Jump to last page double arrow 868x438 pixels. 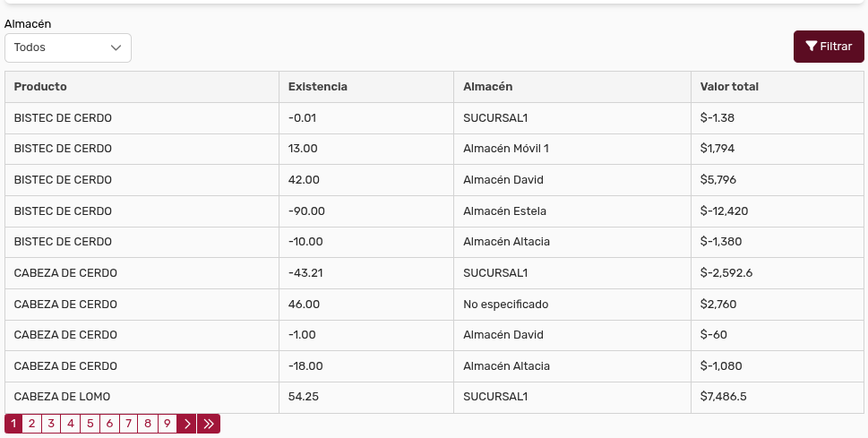(x=209, y=424)
